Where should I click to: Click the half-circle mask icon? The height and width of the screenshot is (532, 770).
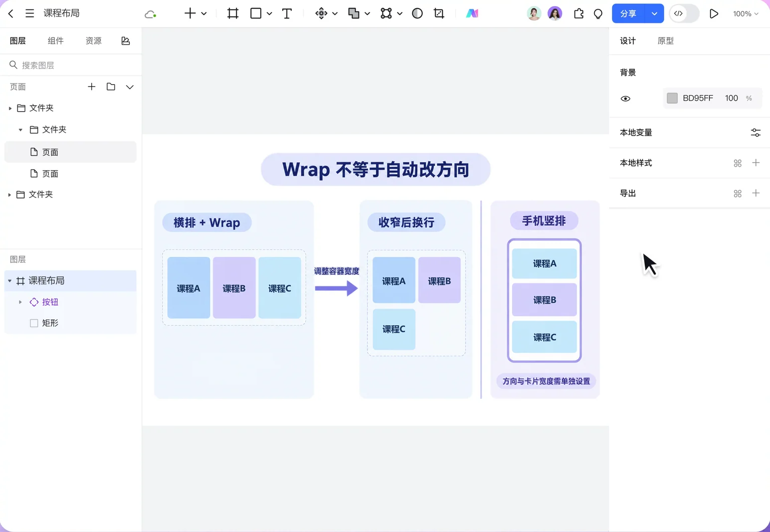pyautogui.click(x=417, y=14)
